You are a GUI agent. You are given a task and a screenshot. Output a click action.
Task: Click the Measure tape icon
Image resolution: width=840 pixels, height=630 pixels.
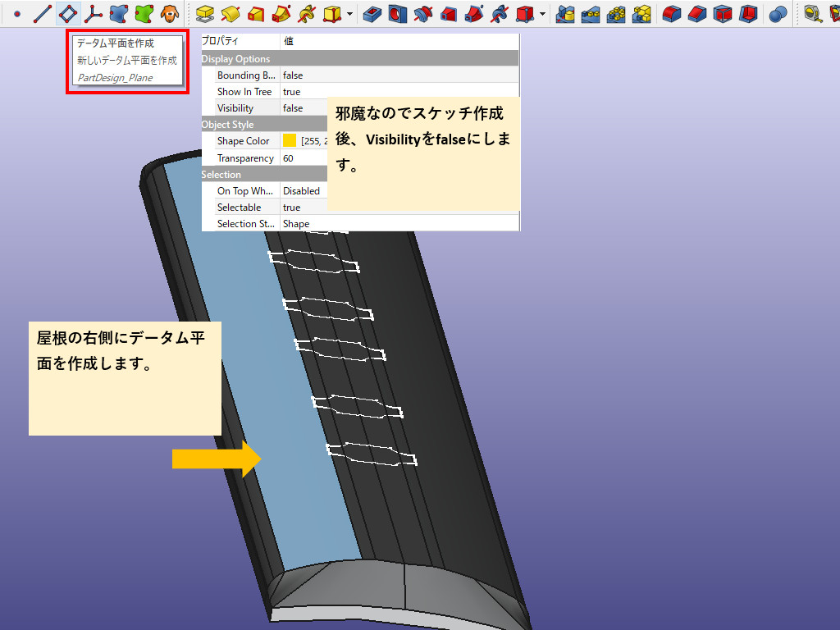coord(812,13)
